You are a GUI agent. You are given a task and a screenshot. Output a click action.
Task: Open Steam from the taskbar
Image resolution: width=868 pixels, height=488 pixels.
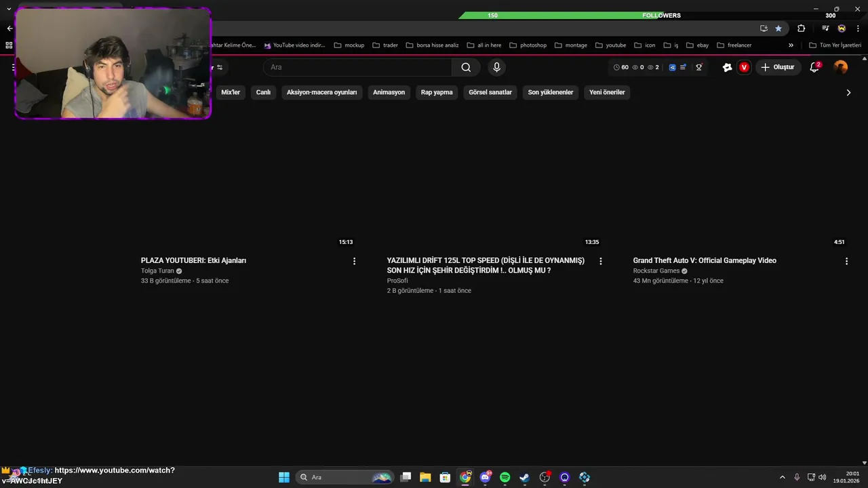click(524, 477)
